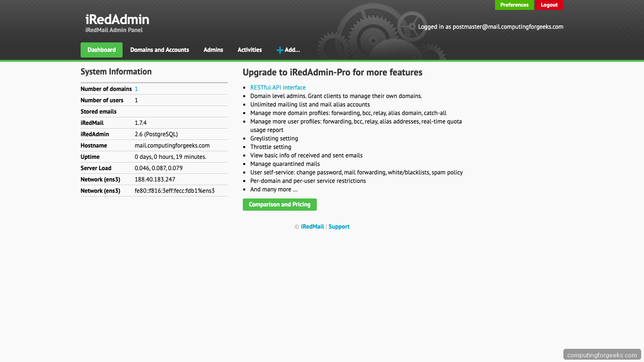Viewport: 644px width, 362px height.
Task: Select the Dashboard tab
Action: click(101, 49)
